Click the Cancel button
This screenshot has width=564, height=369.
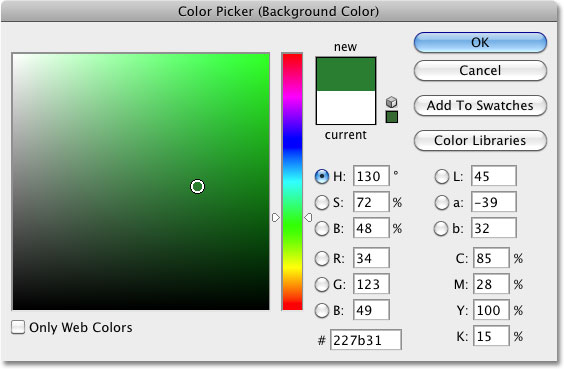480,70
